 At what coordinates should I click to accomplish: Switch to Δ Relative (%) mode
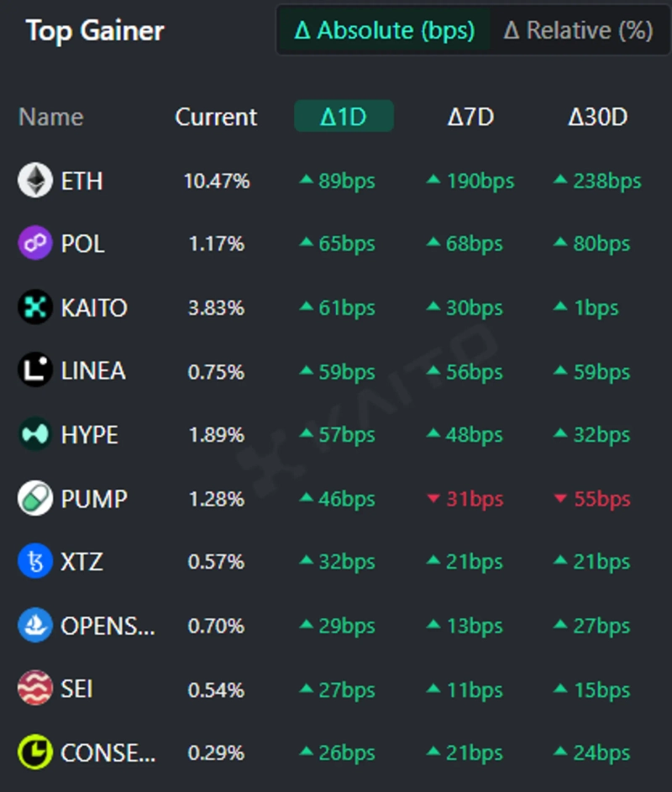click(578, 31)
